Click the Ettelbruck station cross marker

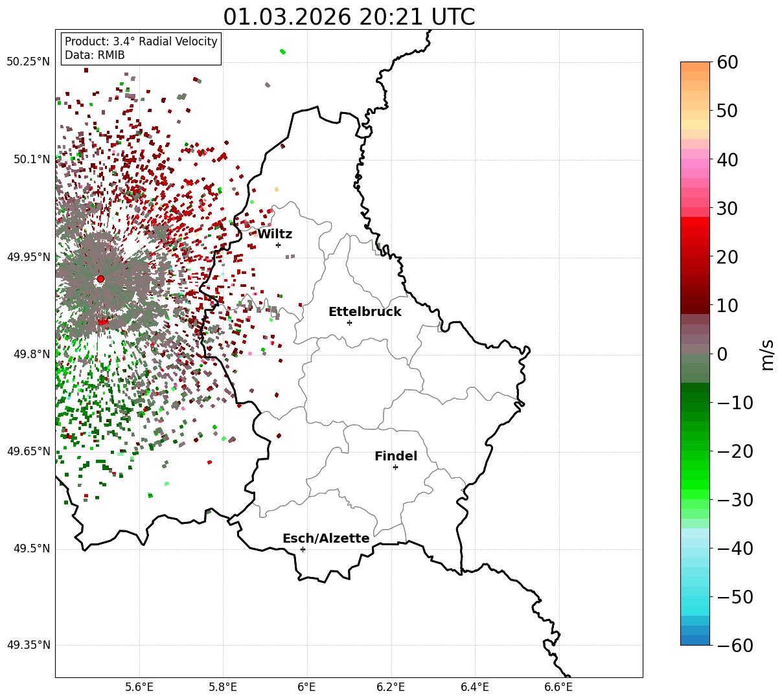point(349,322)
